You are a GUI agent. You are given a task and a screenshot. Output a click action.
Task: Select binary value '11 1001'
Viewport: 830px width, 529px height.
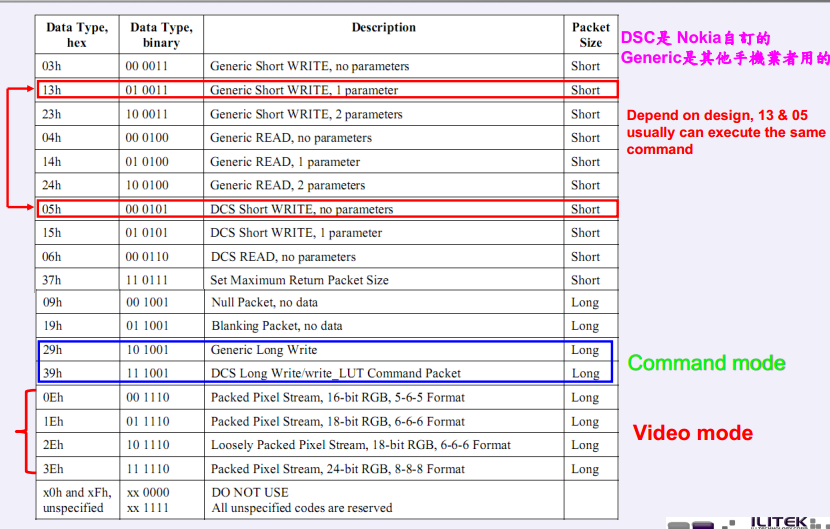(148, 373)
